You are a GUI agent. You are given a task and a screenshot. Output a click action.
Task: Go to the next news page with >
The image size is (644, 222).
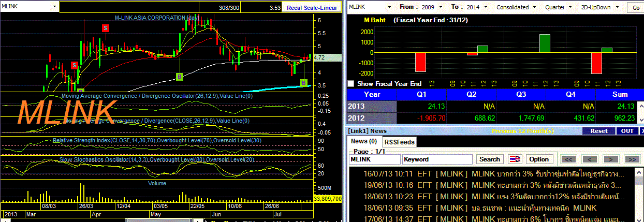[610, 159]
